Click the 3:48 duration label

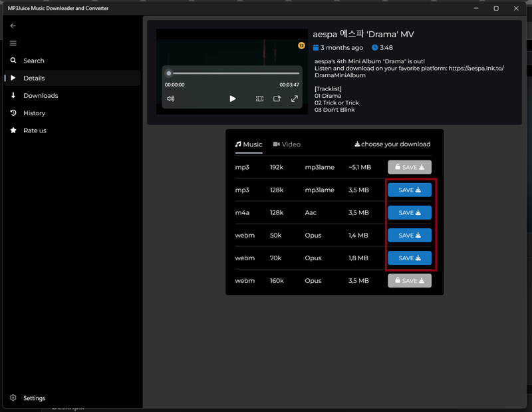(386, 47)
